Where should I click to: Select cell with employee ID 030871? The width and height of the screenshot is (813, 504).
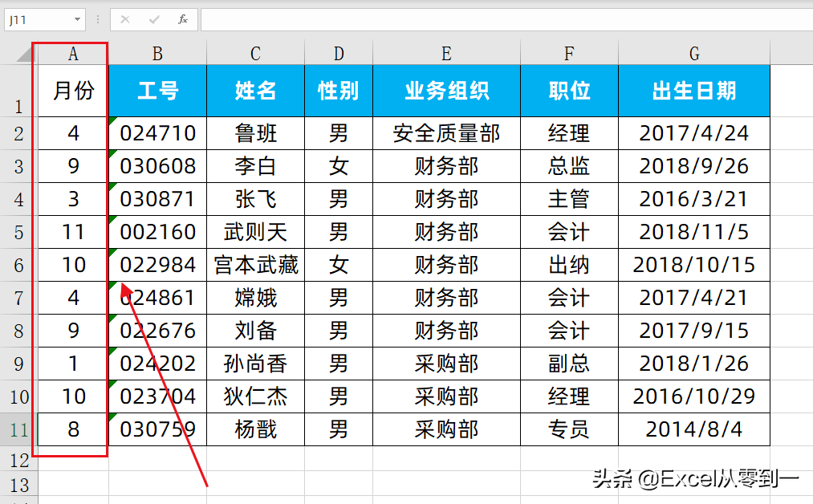(157, 199)
